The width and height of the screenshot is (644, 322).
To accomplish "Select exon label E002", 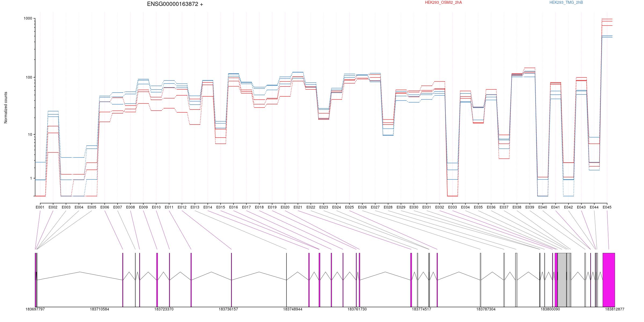I will tap(53, 207).
